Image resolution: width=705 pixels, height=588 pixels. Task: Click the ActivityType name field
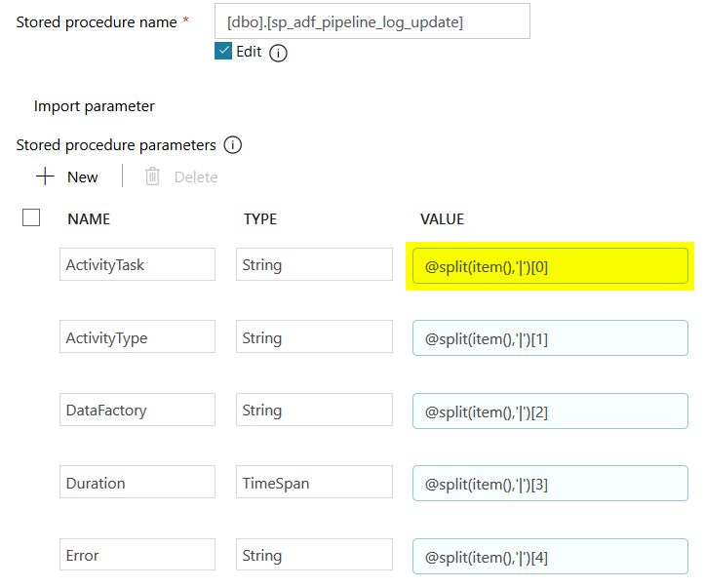[x=137, y=338]
